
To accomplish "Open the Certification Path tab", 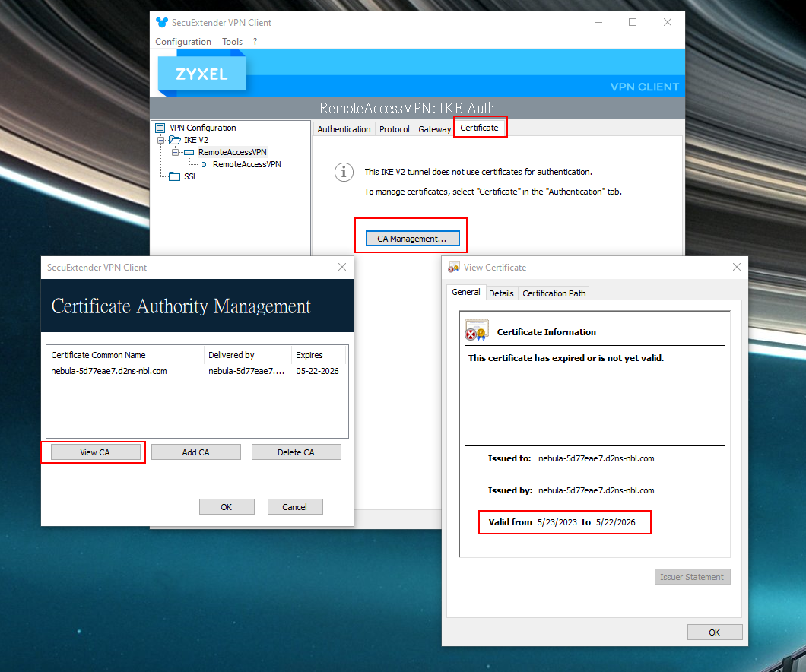I will tap(554, 293).
